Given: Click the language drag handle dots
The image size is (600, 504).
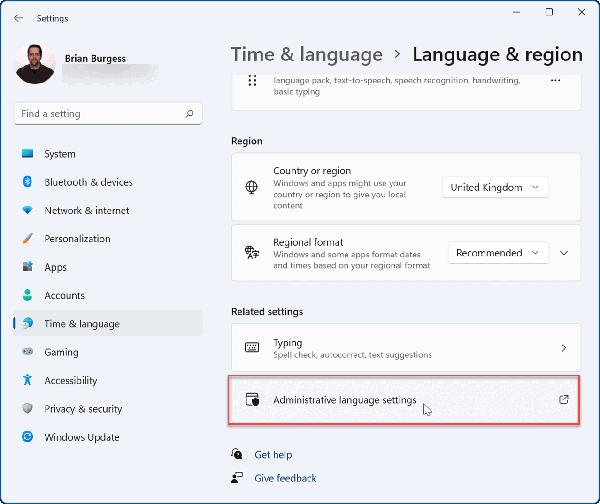Looking at the screenshot, I should [252, 81].
